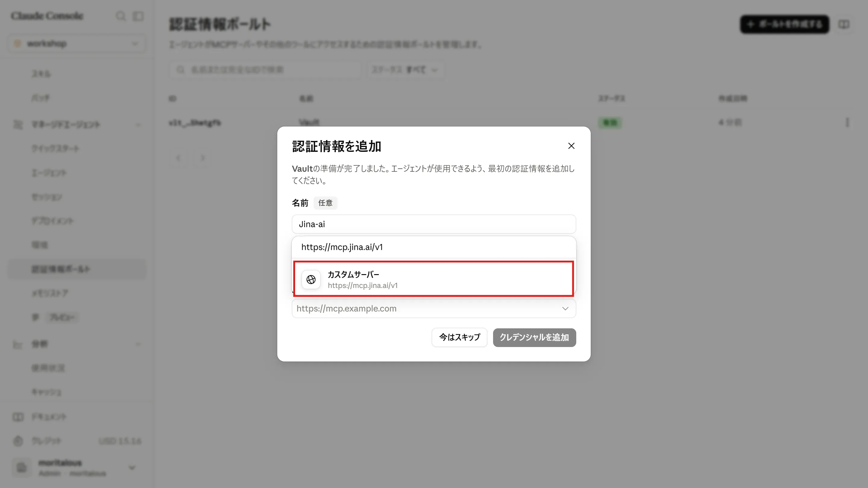Focus the URL field showing https://mcp.jina.ai/v1
Viewport: 868px width, 488px height.
coord(434,247)
